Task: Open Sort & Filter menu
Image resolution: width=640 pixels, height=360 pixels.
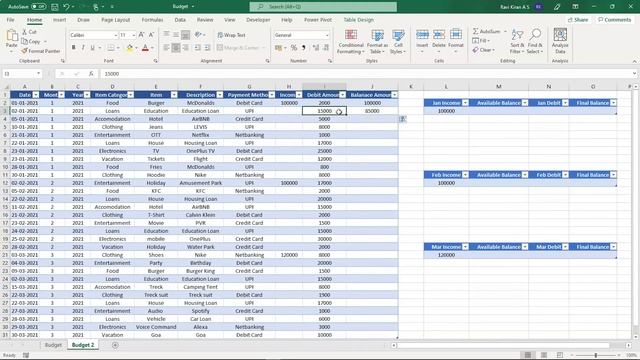Action: click(x=517, y=42)
